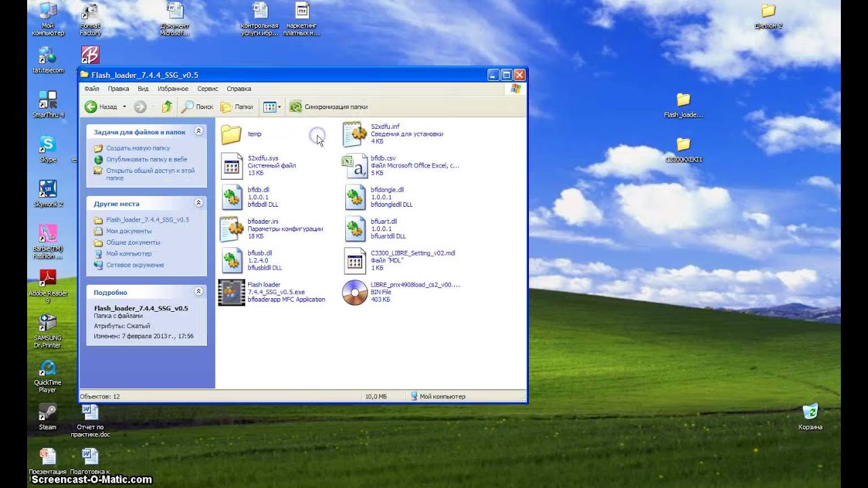Collapse the Другие места panel
The height and width of the screenshot is (488, 868).
(x=199, y=203)
